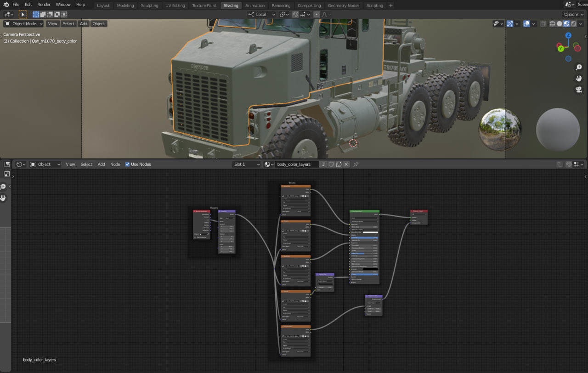Open the viewport View menu
The width and height of the screenshot is (588, 373).
(x=53, y=23)
